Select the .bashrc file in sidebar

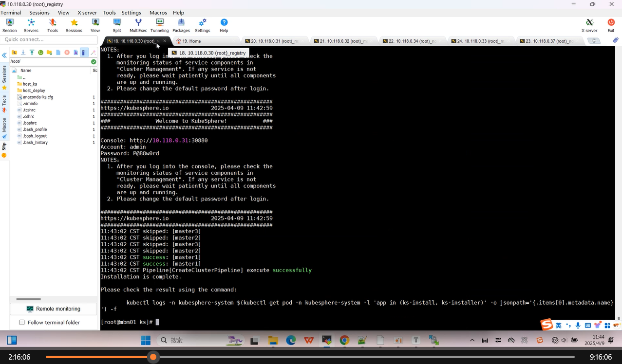tap(29, 123)
